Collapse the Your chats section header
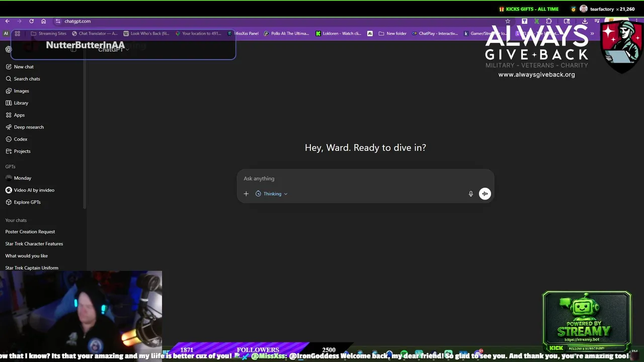 (x=16, y=220)
